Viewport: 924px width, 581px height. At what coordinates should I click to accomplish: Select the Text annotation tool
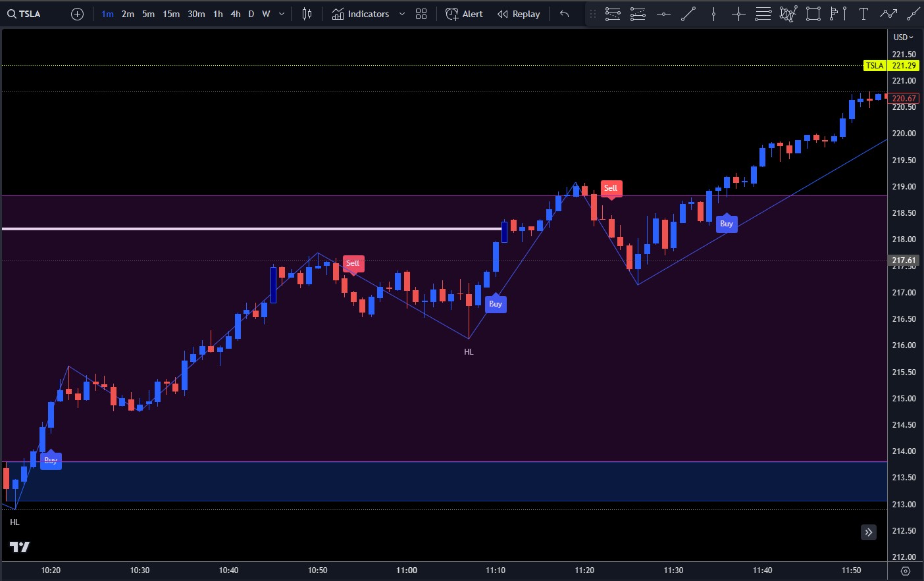[x=863, y=14]
